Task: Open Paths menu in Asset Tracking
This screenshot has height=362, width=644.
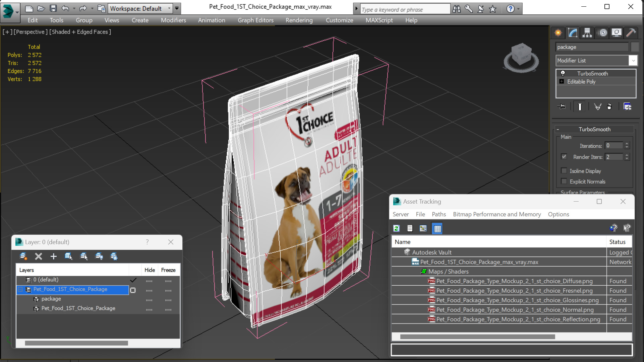Action: coord(439,214)
